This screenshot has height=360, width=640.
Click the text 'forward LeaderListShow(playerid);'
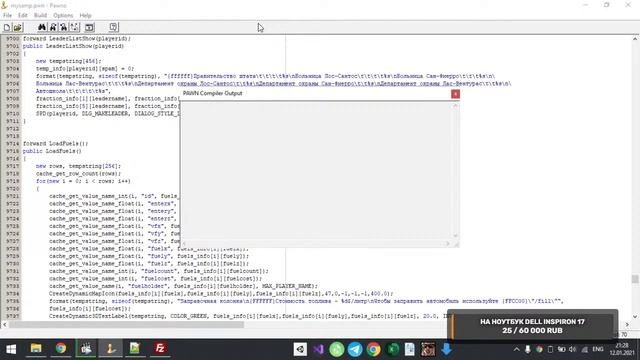[x=77, y=38]
